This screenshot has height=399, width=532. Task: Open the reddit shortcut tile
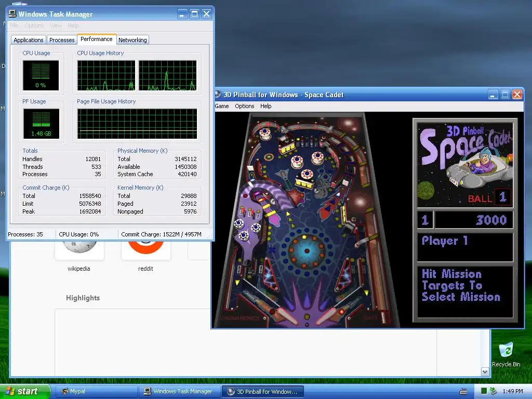point(146,250)
